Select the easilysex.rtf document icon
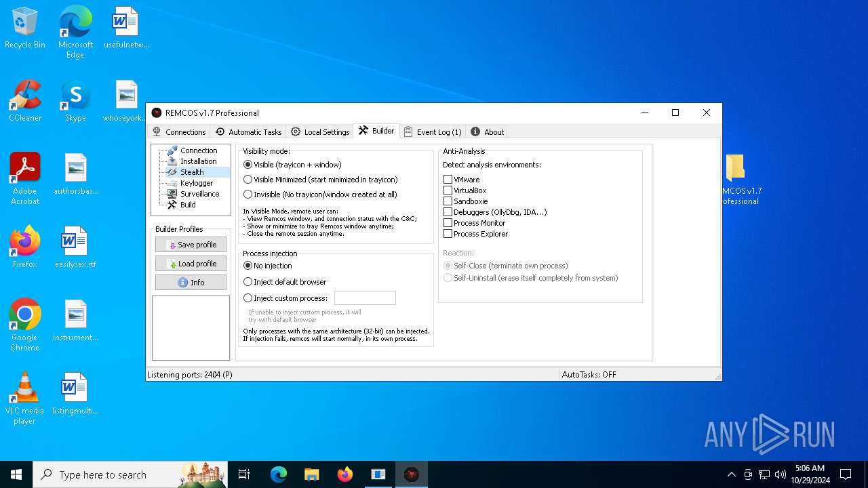Viewport: 868px width, 488px height. [76, 248]
